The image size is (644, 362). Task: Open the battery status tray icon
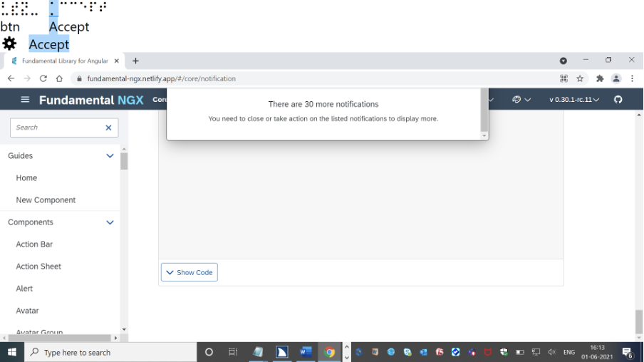(520, 352)
